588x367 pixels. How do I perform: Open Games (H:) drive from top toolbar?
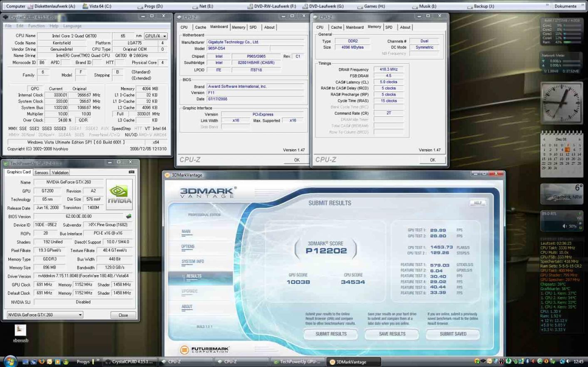(371, 6)
